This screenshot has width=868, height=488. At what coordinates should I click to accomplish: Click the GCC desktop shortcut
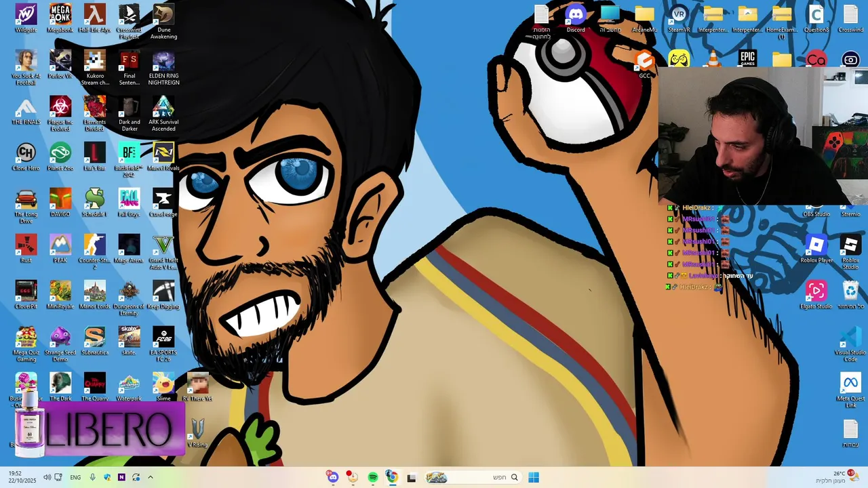644,65
